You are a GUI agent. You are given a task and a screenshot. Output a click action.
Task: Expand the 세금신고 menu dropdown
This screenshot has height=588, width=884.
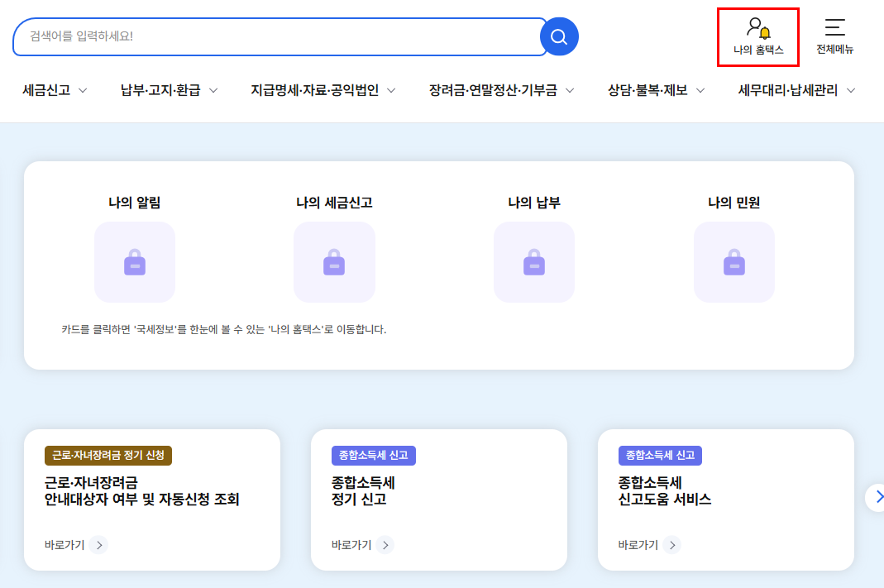point(53,91)
